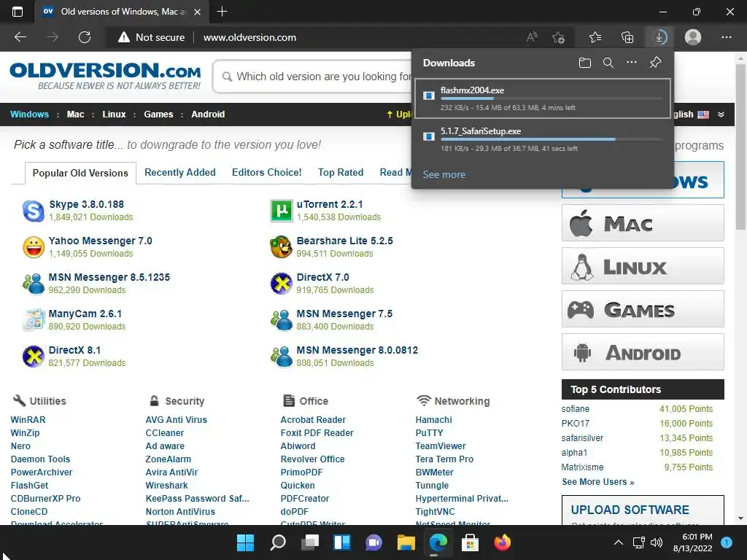Select the Games navigation item
This screenshot has width=747, height=560.
pyautogui.click(x=158, y=114)
